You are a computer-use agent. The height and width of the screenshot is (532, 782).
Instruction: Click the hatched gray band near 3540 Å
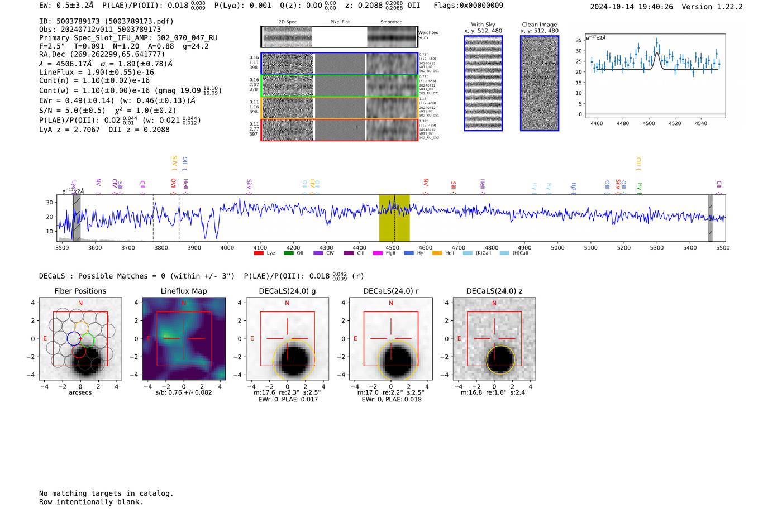(77, 218)
